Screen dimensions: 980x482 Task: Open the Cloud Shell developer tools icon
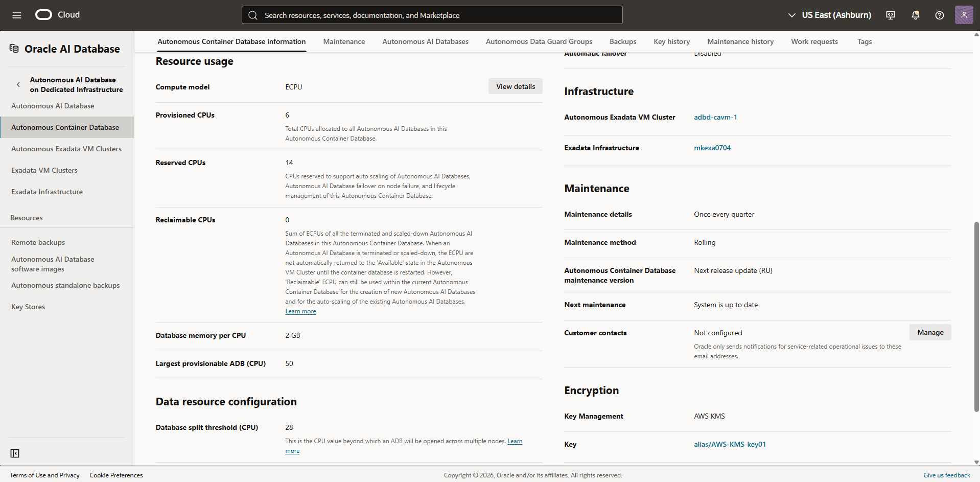click(891, 15)
